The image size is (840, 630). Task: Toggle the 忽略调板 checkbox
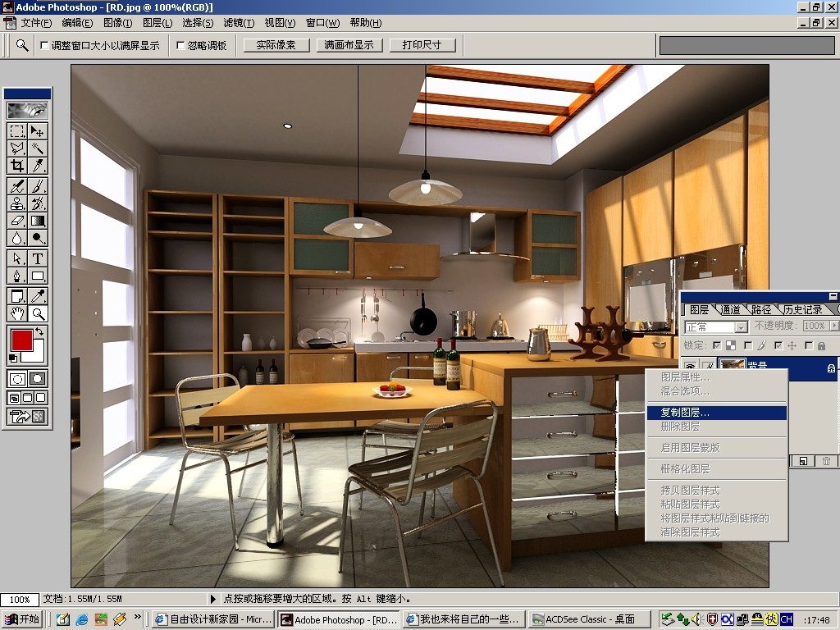(x=180, y=46)
